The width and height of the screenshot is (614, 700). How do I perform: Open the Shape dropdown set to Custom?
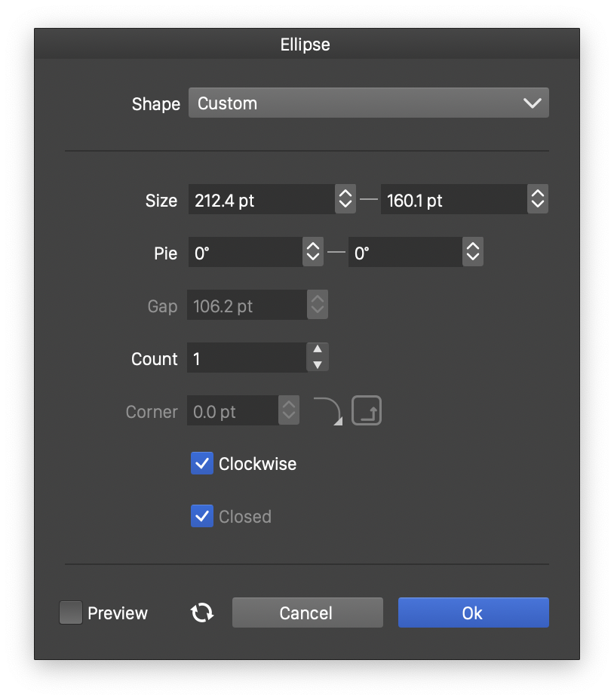coord(368,103)
